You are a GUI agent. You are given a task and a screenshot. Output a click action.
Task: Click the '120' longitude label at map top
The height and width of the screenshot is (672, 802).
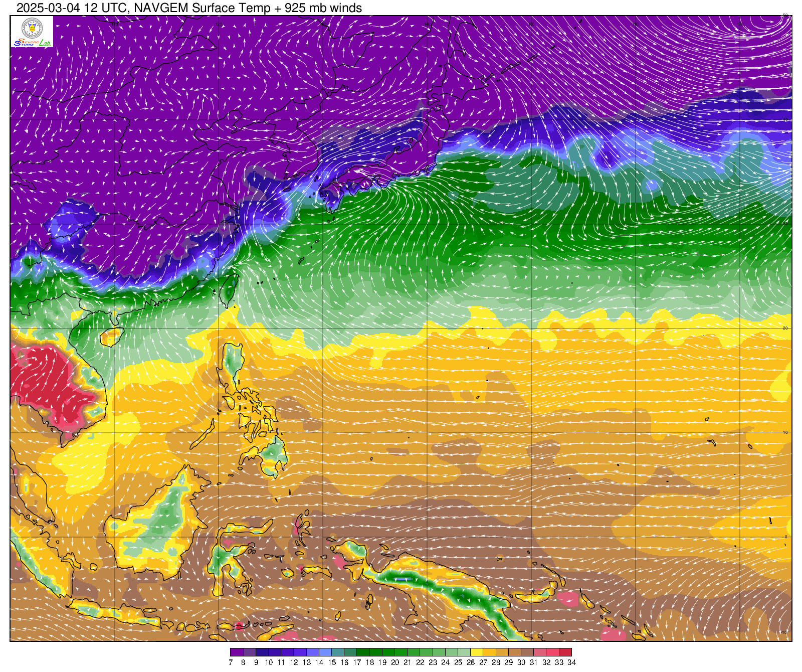click(219, 23)
